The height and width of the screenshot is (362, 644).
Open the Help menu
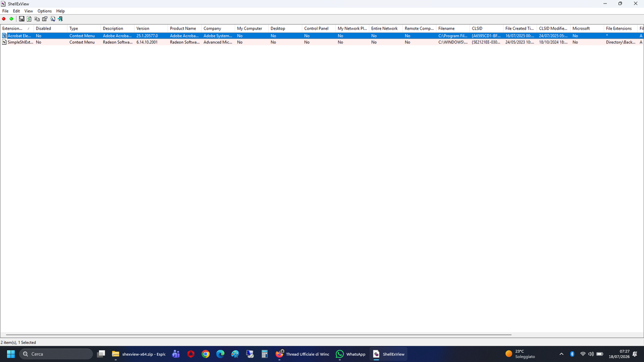(60, 11)
